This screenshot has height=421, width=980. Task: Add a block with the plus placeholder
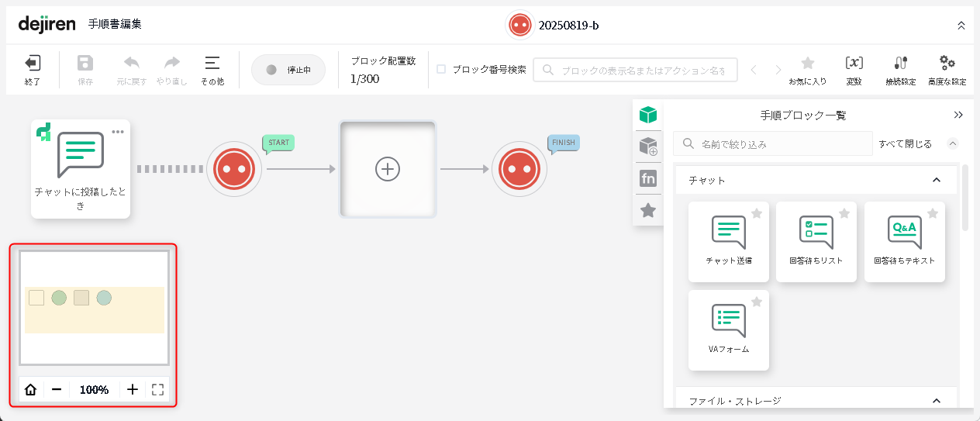[388, 169]
